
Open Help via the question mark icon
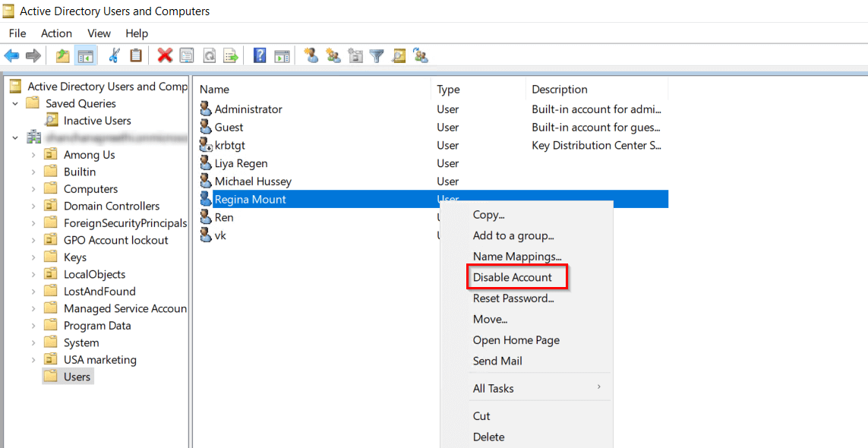point(259,55)
